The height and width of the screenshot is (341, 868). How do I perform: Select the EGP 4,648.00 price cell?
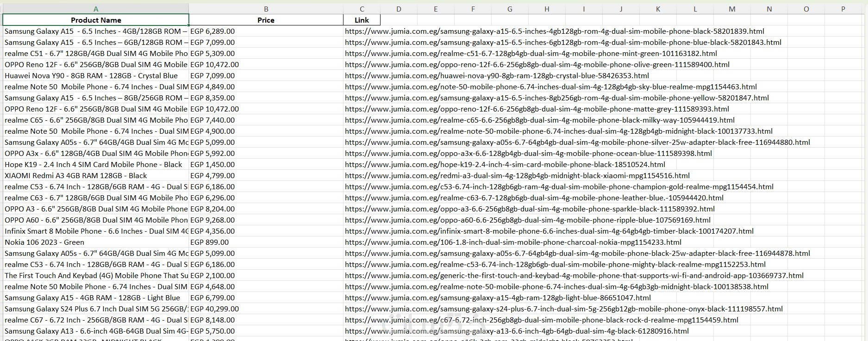click(x=266, y=286)
